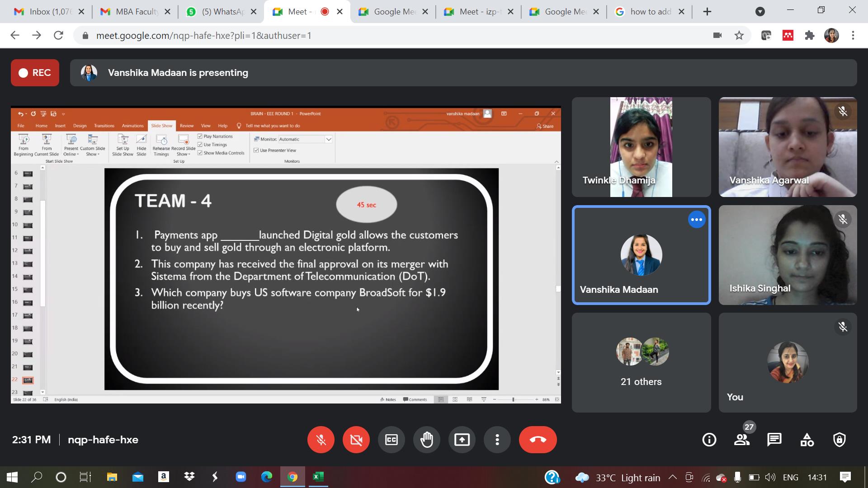Screen dimensions: 868x488
Task: Open meeting details info icon
Action: (709, 440)
